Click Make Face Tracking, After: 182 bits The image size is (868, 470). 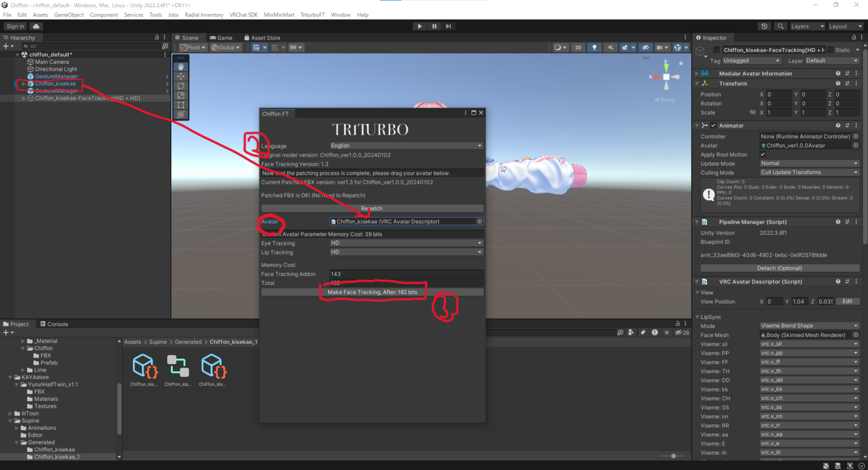[373, 291]
